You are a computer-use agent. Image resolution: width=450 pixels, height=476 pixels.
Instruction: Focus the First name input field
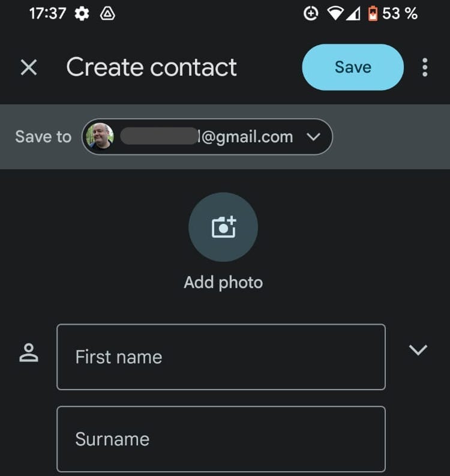coord(221,357)
